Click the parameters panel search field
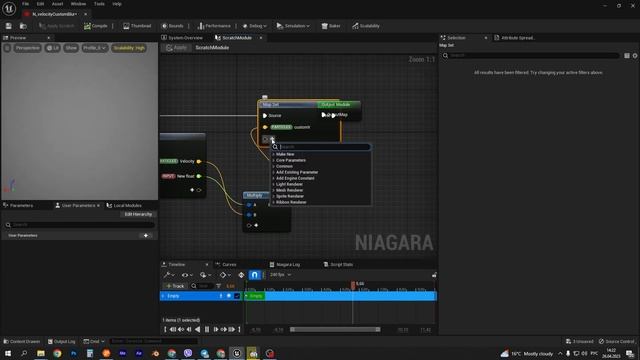Viewport: 640px width, 360px height. coord(80,224)
